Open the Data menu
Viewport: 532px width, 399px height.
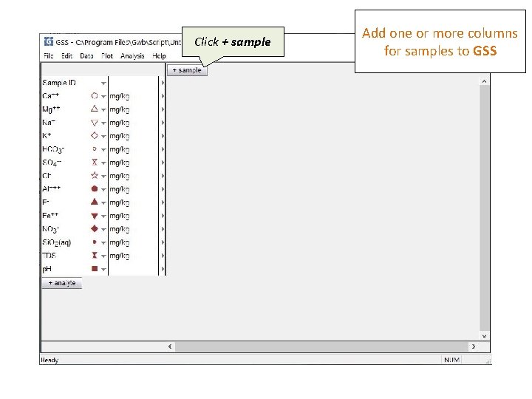click(x=86, y=56)
